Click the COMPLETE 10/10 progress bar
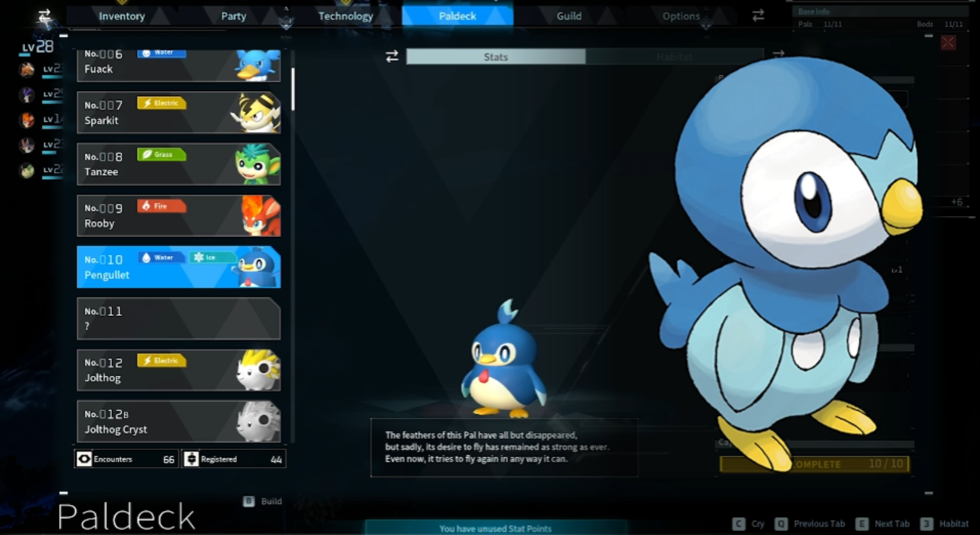The width and height of the screenshot is (980, 535). [815, 464]
